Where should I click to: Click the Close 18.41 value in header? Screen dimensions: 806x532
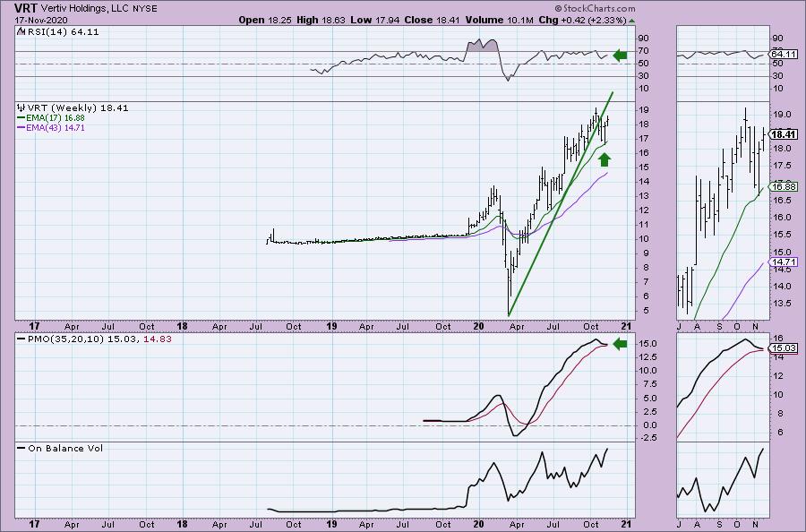(433, 20)
